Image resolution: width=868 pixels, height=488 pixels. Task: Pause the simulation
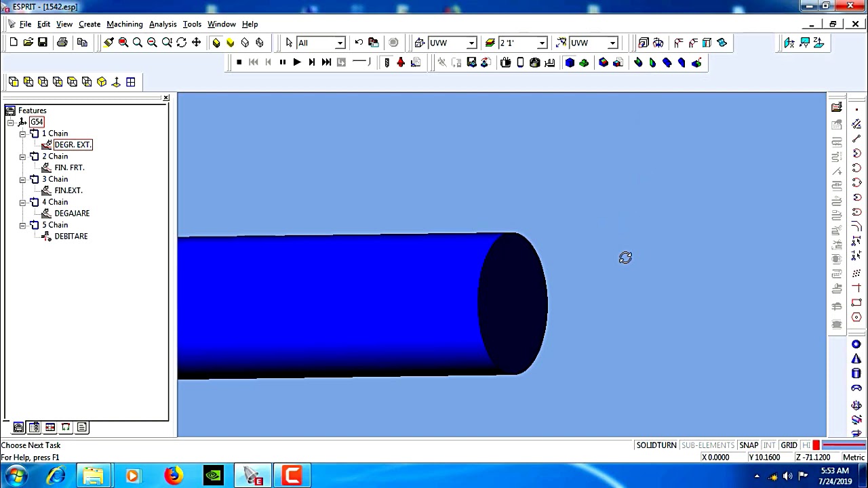click(283, 62)
